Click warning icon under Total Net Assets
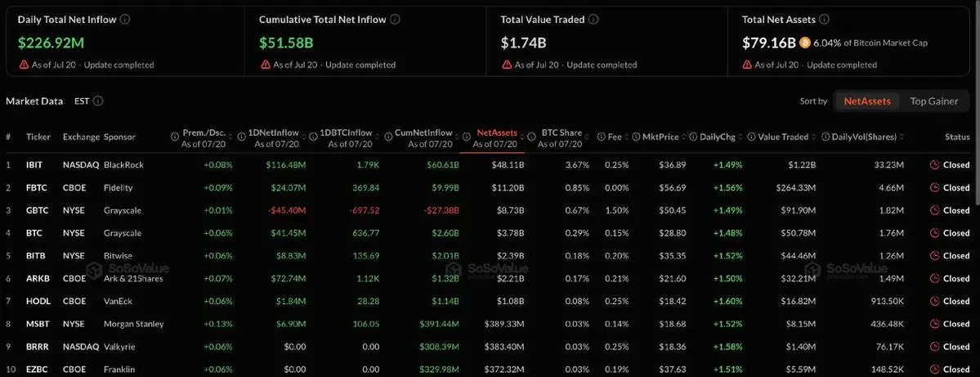The width and height of the screenshot is (980, 377). point(748,65)
